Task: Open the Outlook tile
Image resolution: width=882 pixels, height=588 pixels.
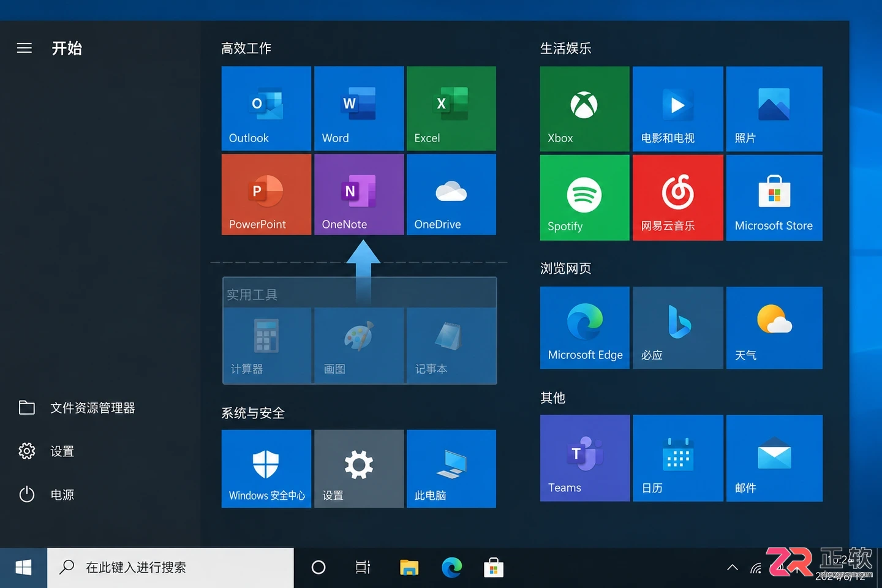Action: (x=266, y=108)
